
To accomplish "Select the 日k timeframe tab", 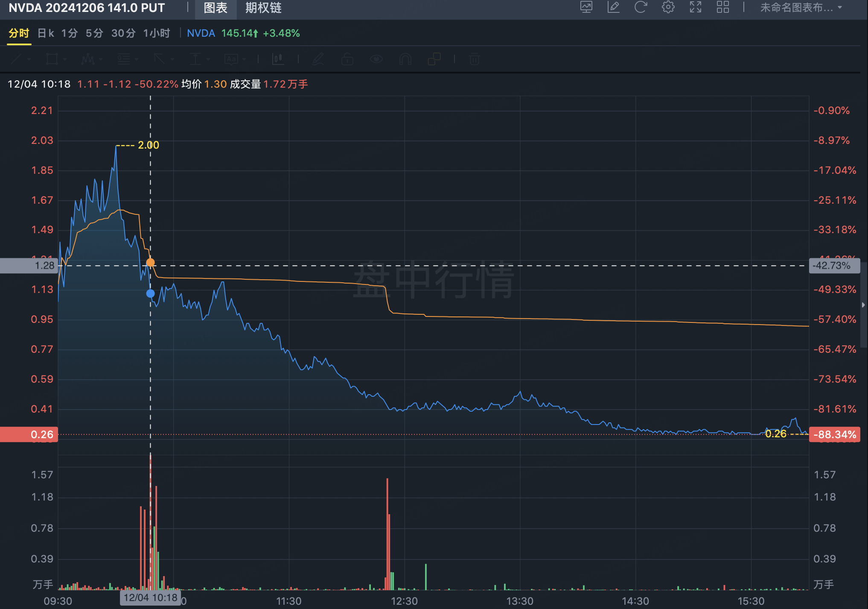I will coord(46,33).
